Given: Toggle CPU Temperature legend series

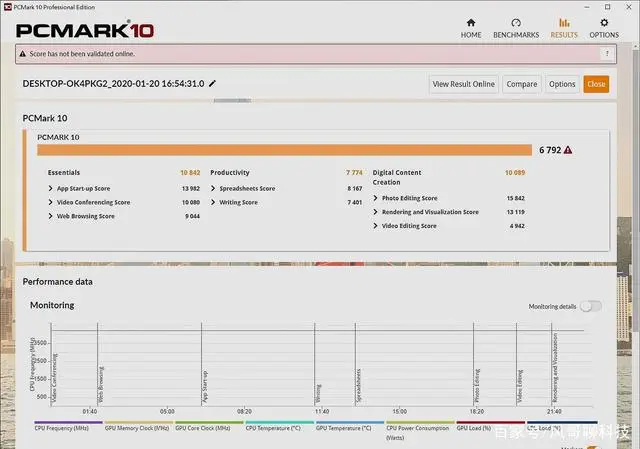Looking at the screenshot, I should [280, 426].
